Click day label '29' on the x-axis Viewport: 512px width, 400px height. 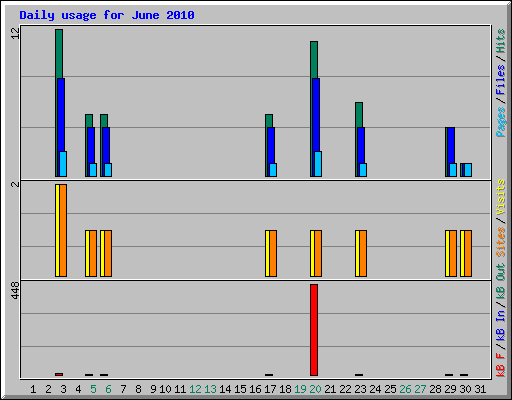coord(450,389)
